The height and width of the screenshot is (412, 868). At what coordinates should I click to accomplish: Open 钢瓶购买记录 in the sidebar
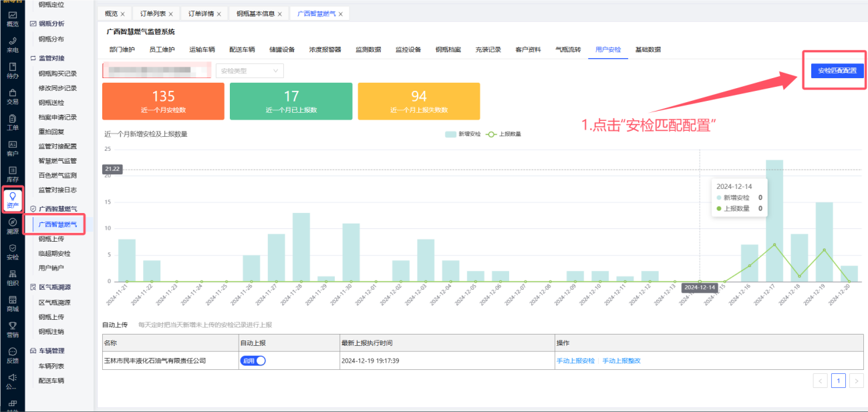[x=57, y=73]
